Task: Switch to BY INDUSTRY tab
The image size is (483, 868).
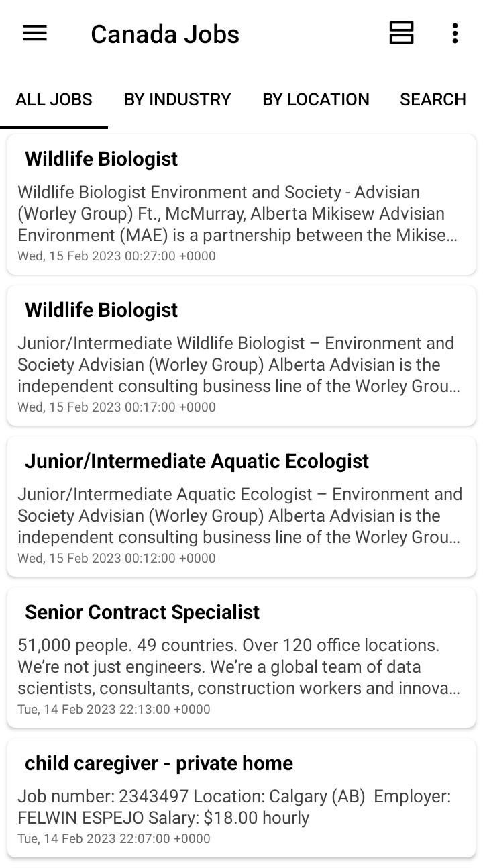Action: 177,99
